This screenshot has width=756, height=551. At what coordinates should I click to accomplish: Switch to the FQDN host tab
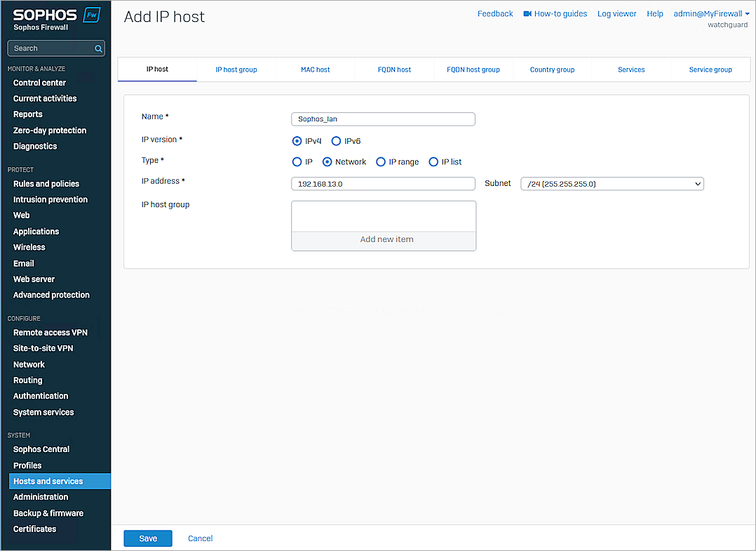pos(394,69)
